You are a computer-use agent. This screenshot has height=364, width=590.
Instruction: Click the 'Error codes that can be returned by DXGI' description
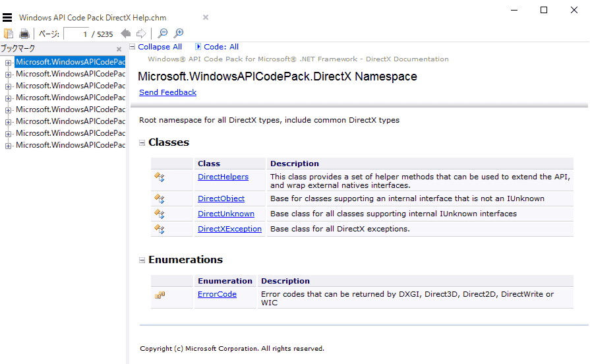click(x=407, y=298)
